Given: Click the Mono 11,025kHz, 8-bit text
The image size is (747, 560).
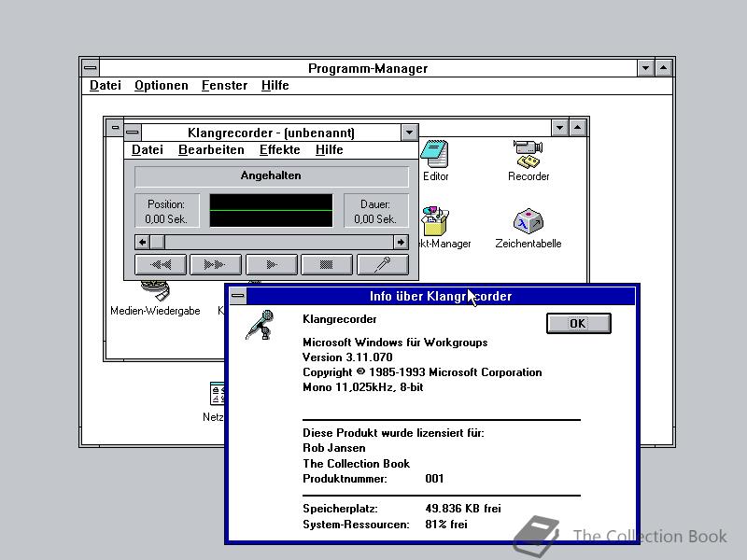Looking at the screenshot, I should tap(362, 387).
